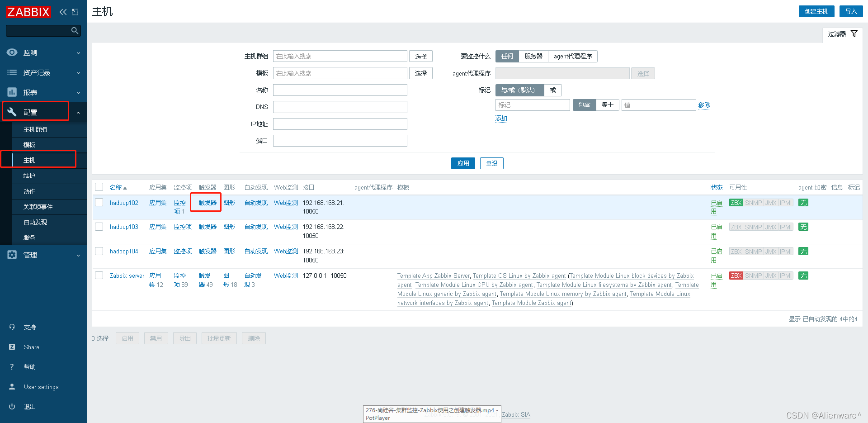The height and width of the screenshot is (423, 868).
Task: Open 触发器 link for hadoop102
Action: pos(208,203)
